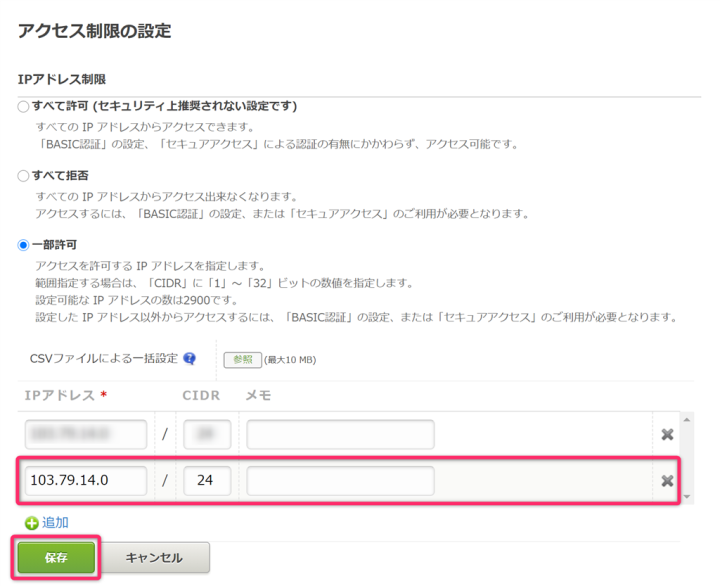This screenshot has height=586, width=720.
Task: Select the すべて許可 radio button
Action: click(24, 106)
